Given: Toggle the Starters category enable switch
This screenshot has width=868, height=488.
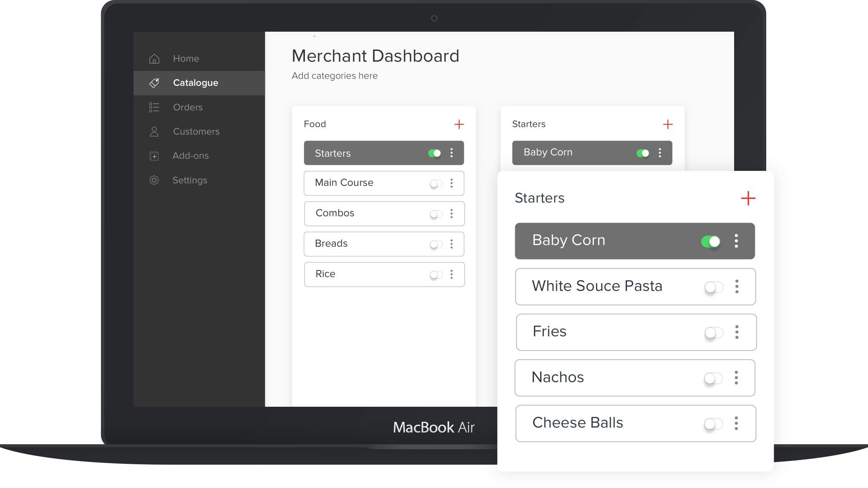Looking at the screenshot, I should pyautogui.click(x=435, y=153).
